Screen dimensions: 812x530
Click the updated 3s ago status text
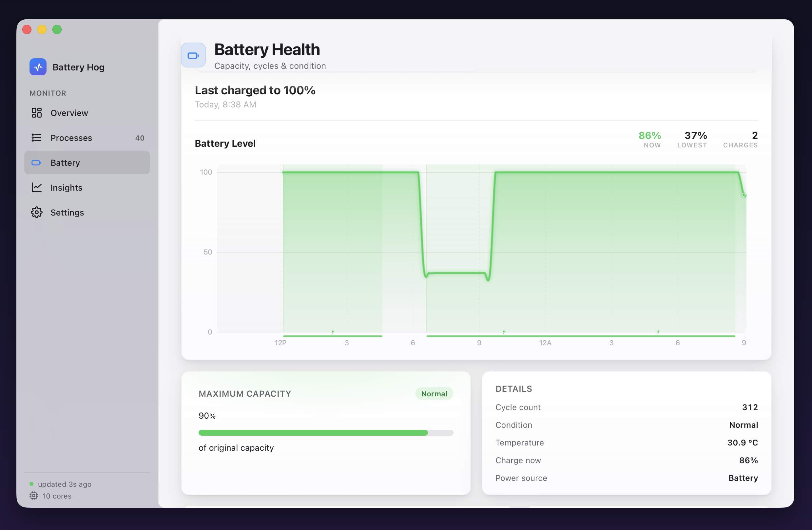[x=65, y=484]
